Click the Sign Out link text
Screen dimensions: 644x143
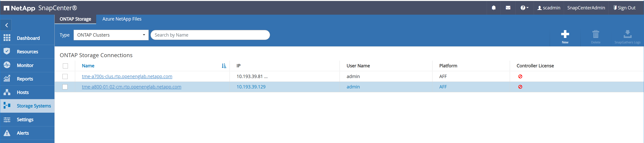click(626, 8)
